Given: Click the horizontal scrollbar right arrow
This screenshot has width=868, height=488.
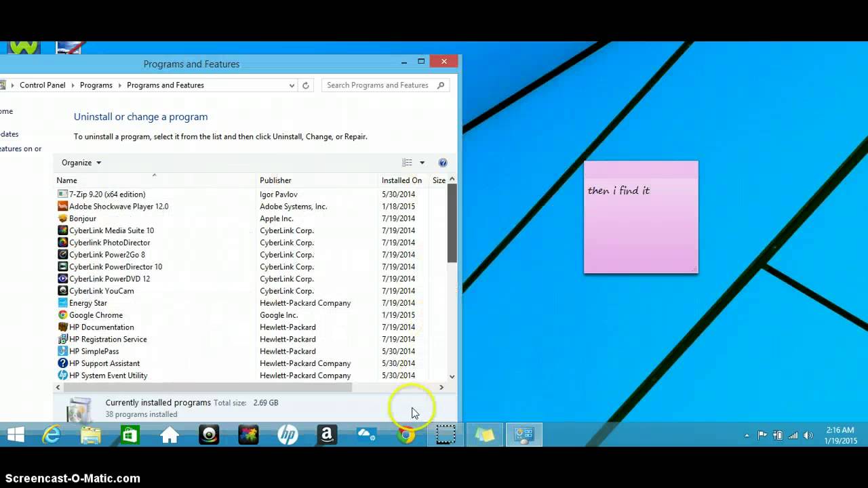Looking at the screenshot, I should pyautogui.click(x=441, y=387).
